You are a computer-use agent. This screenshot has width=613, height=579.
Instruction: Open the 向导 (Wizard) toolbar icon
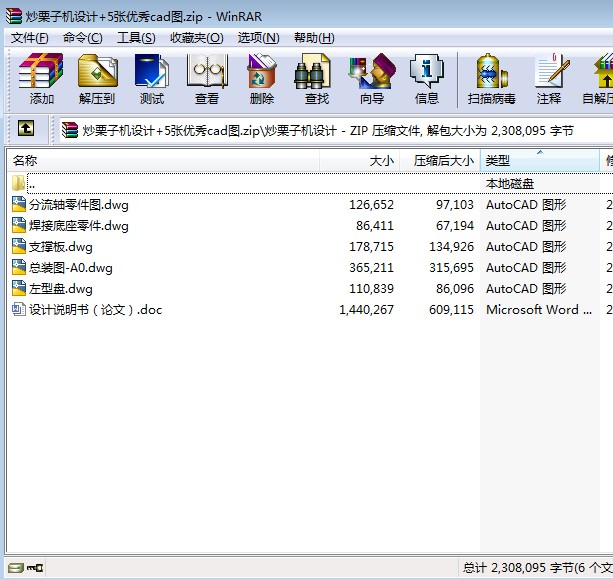pos(372,71)
